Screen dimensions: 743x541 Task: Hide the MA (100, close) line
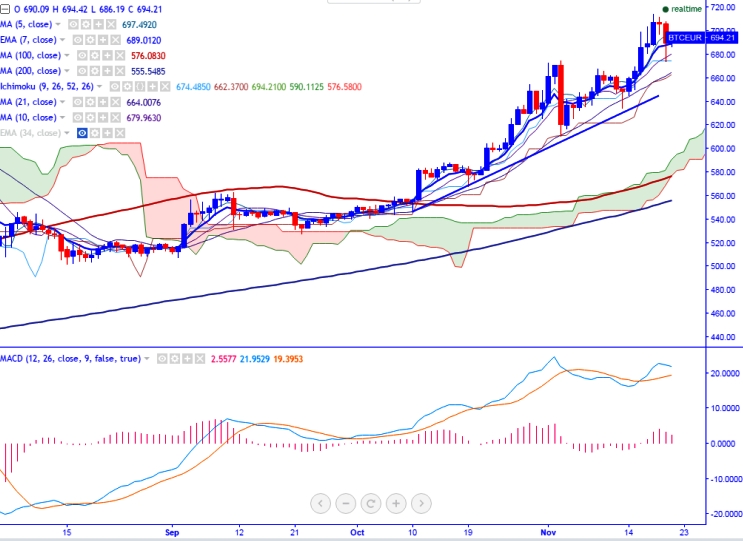pos(83,55)
